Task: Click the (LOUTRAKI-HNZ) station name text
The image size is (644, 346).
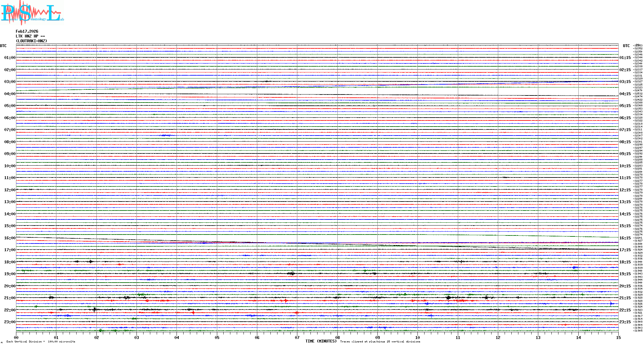Action: (31, 41)
